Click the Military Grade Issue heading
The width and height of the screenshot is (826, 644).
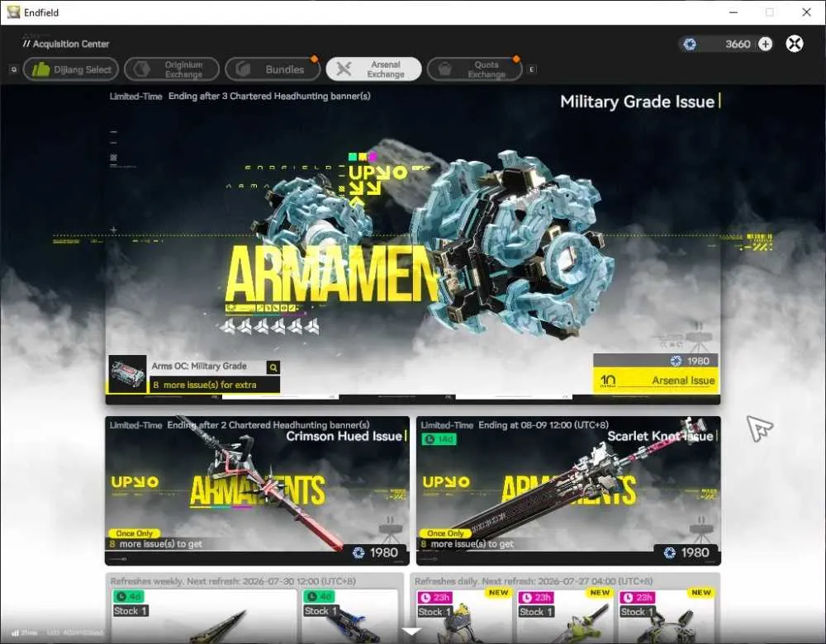637,102
